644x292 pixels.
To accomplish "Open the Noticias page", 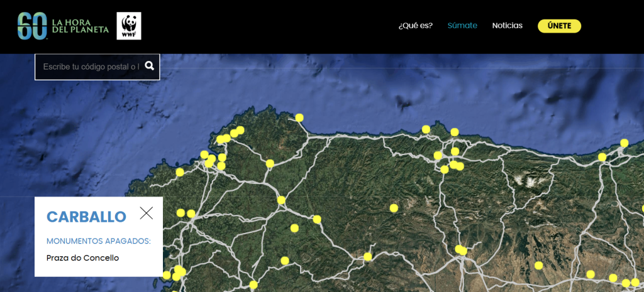I will 507,26.
